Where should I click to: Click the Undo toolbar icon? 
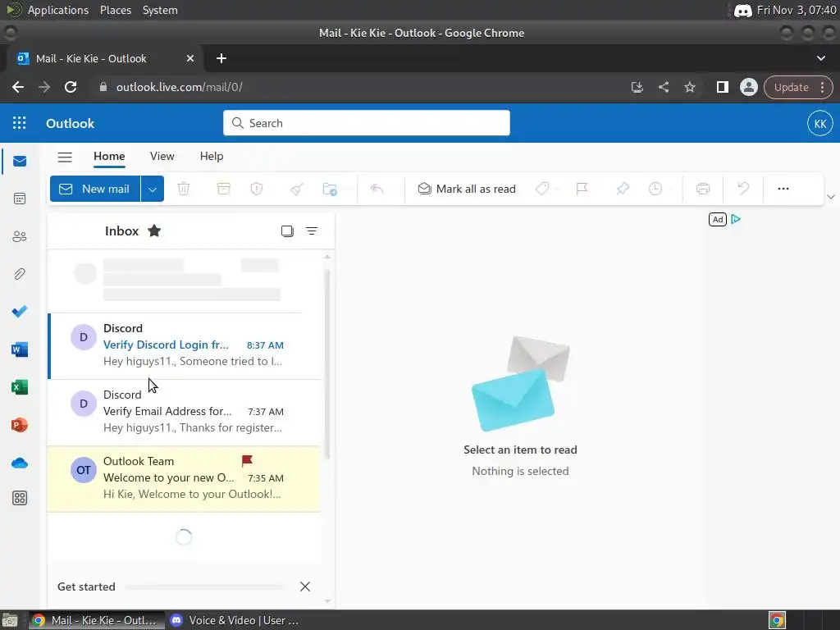743,189
